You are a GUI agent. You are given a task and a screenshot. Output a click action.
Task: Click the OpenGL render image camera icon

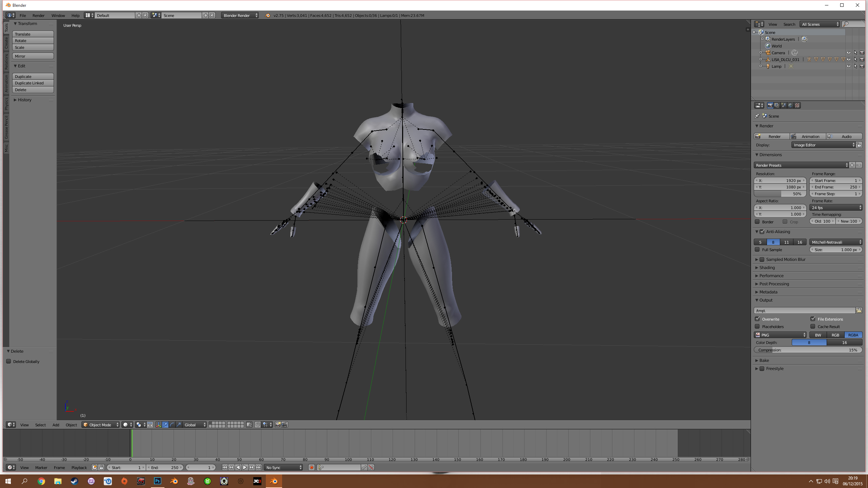(278, 425)
